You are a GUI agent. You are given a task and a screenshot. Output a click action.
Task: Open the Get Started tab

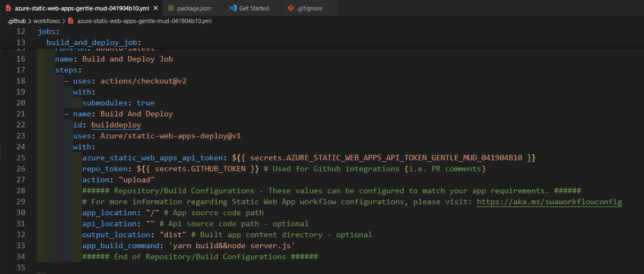253,8
